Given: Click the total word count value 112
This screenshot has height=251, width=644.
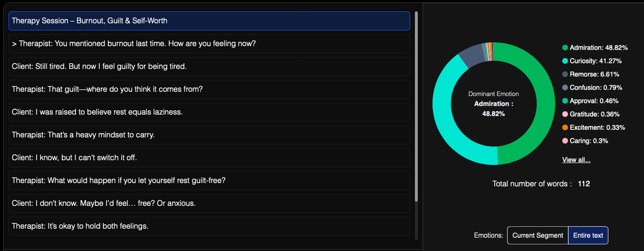Looking at the screenshot, I should pyautogui.click(x=584, y=183).
